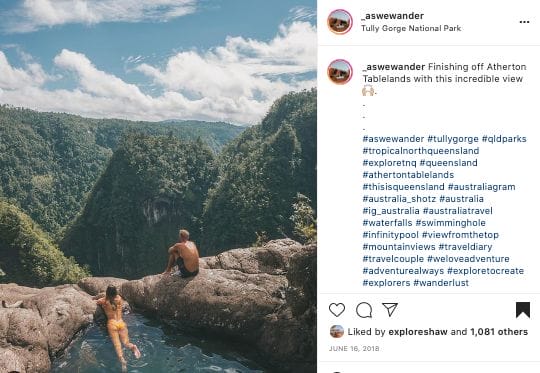Open the #tullygorge hashtag

tap(453, 139)
